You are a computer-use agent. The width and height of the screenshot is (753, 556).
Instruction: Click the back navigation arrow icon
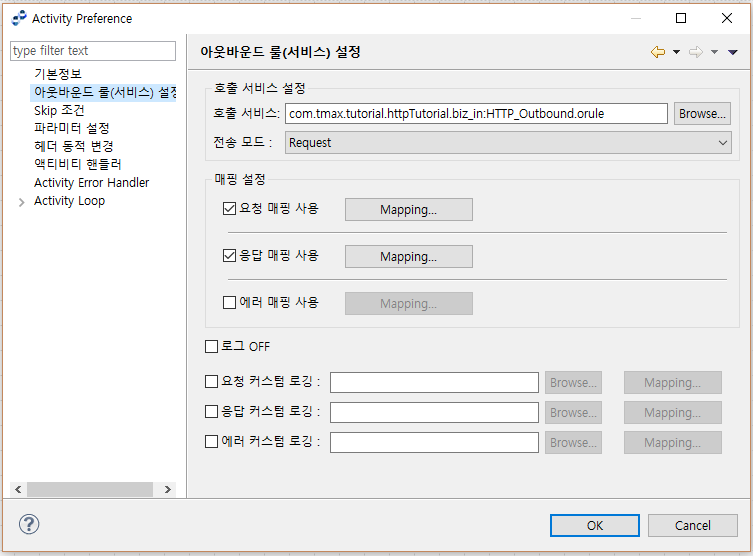pyautogui.click(x=657, y=52)
